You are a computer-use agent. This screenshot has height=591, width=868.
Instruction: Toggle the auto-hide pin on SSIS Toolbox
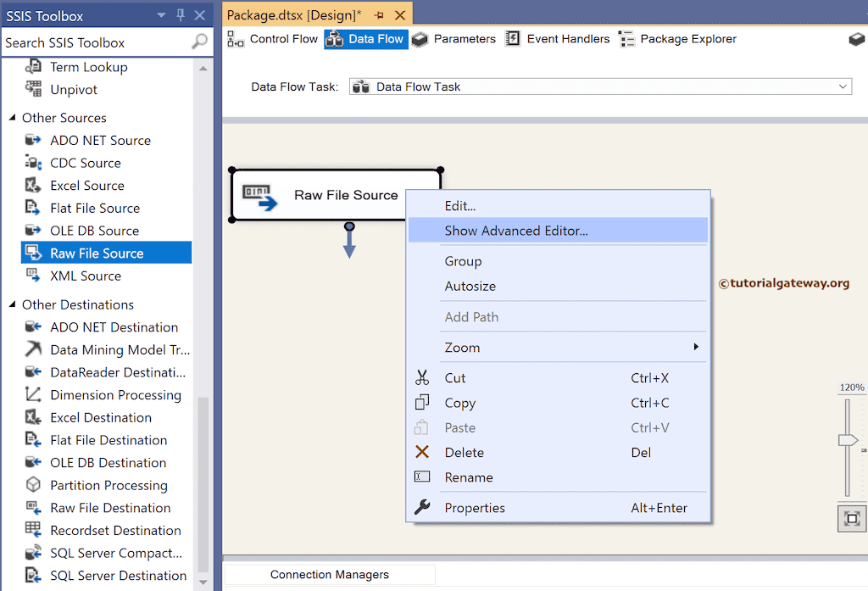tap(179, 14)
